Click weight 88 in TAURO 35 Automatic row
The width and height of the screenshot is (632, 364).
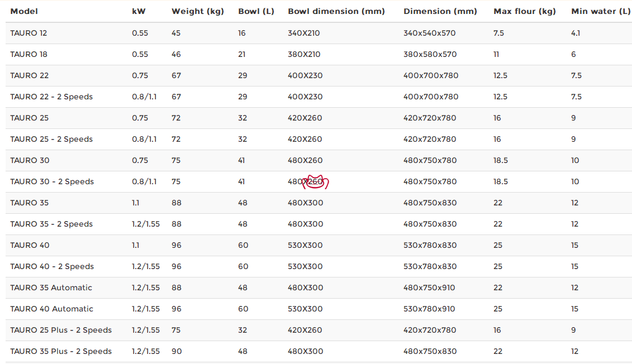tap(177, 288)
